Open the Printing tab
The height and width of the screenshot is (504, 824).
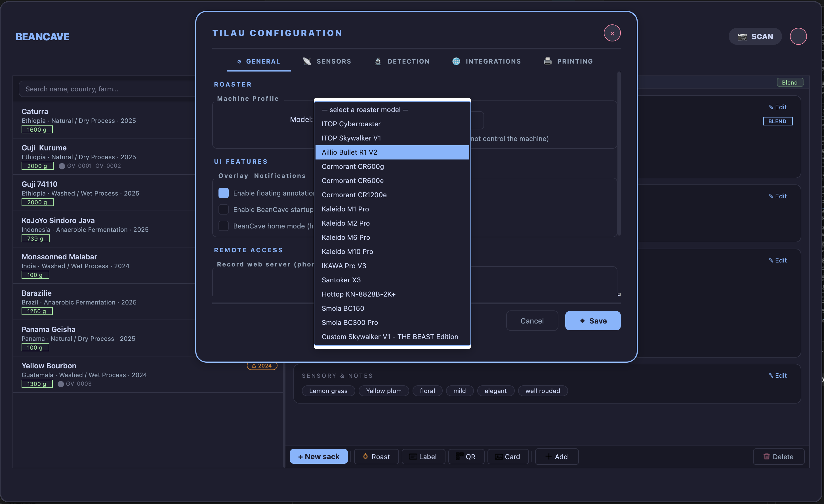[568, 61]
